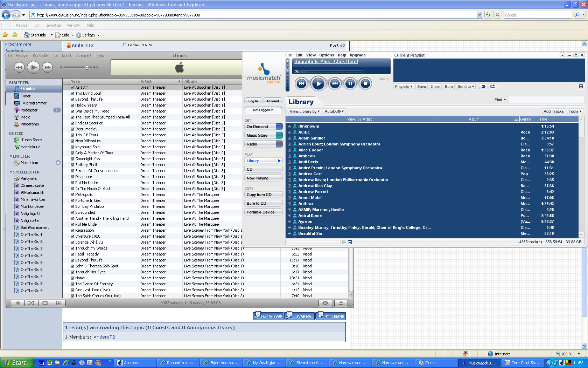Image resolution: width=588 pixels, height=368 pixels.
Task: Click the browser Back arrow
Action: pyautogui.click(x=6, y=15)
